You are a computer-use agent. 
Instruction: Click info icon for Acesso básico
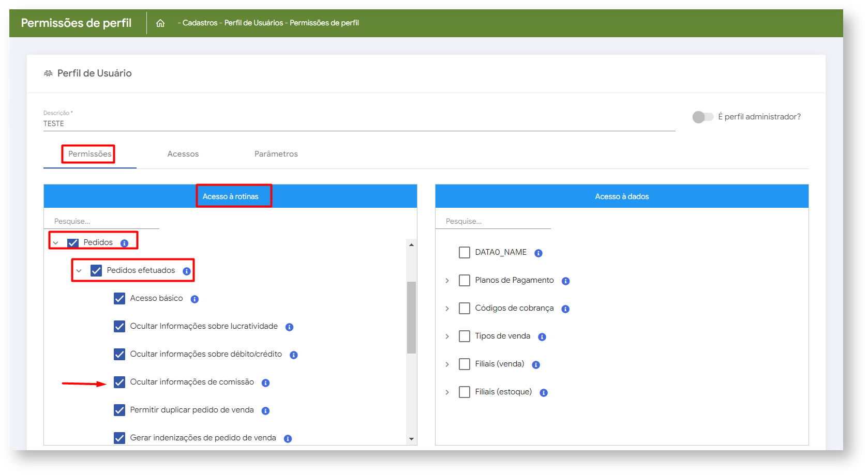[194, 299]
